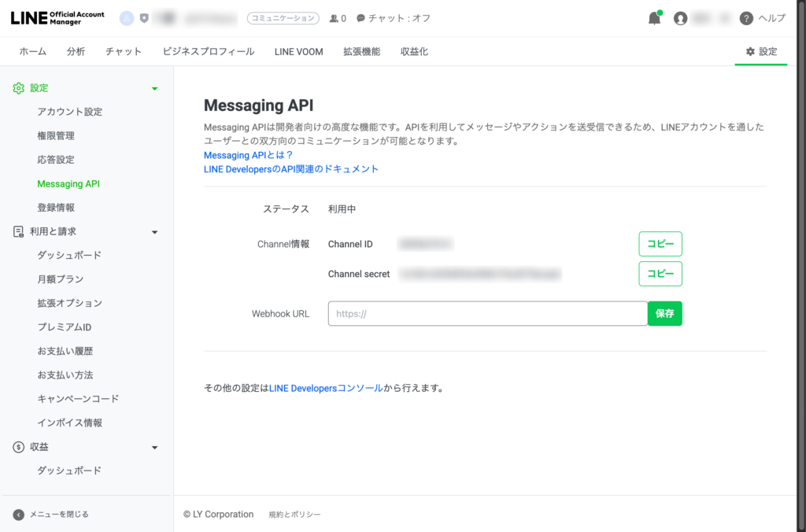The height and width of the screenshot is (532, 806).
Task: Open settings via the gear 設定 tab
Action: 760,52
